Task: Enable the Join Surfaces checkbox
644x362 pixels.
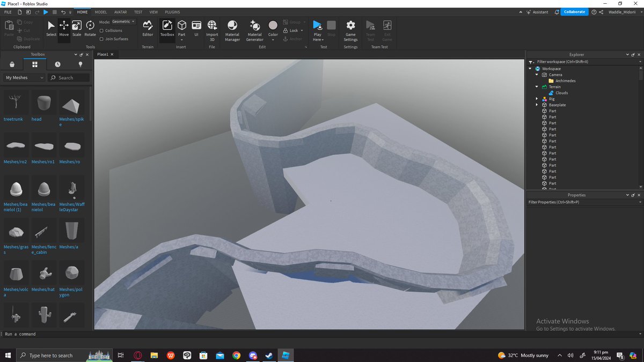Action: 102,39
